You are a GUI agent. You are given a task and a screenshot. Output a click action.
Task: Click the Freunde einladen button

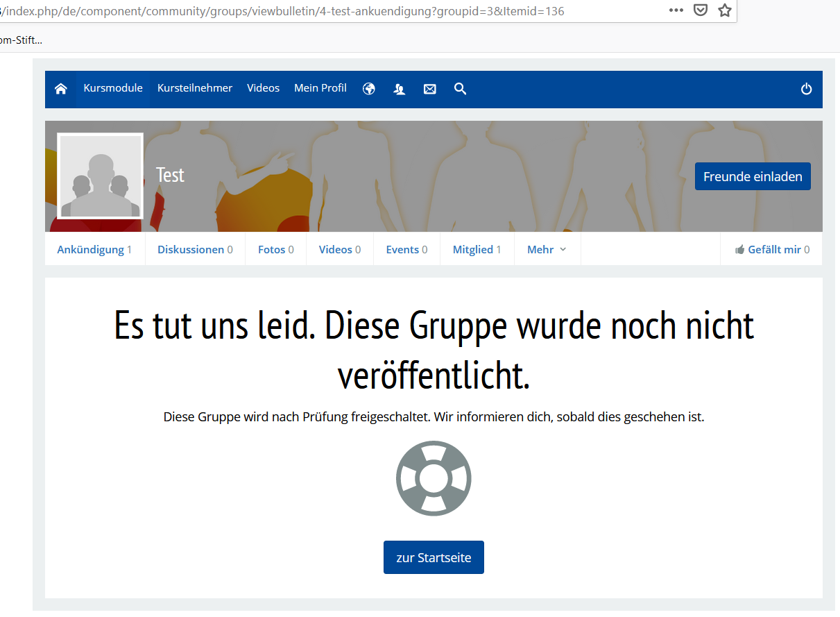(753, 176)
